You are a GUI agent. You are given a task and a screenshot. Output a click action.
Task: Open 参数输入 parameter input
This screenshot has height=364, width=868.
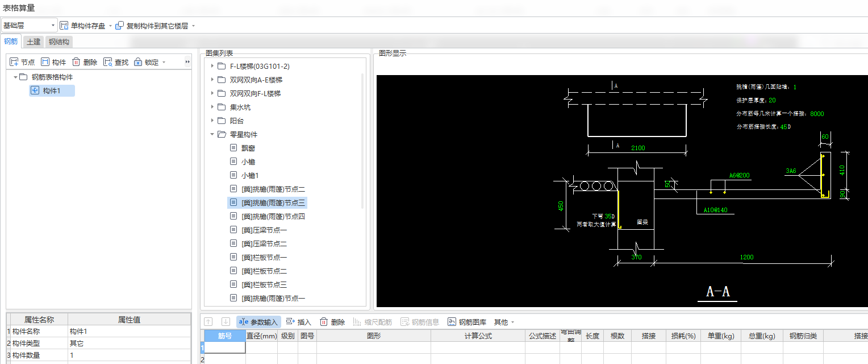[x=259, y=321]
